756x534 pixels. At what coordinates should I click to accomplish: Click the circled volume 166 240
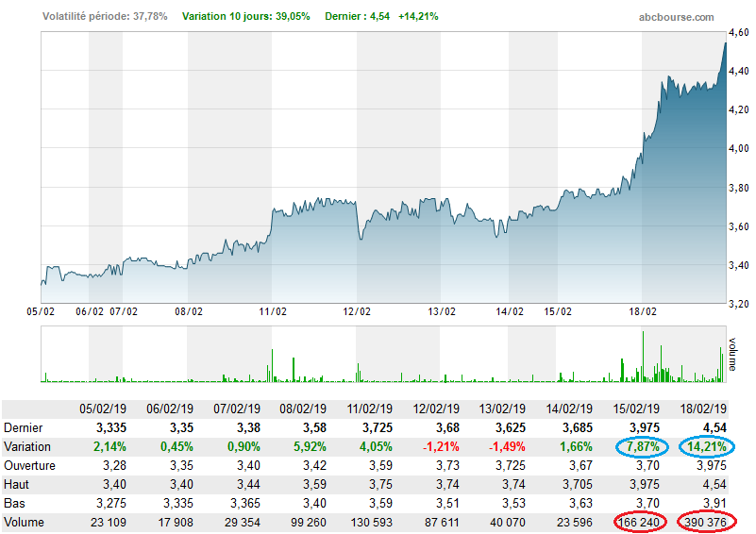pos(638,522)
